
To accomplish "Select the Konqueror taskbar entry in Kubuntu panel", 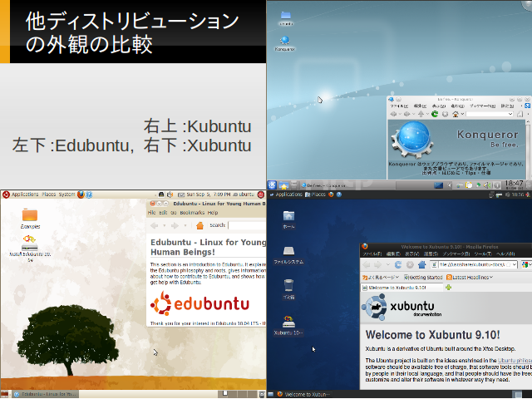I will 347,185.
